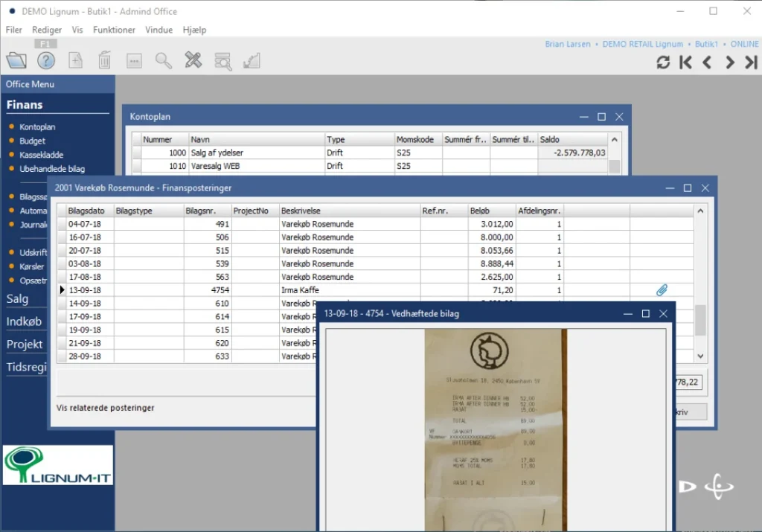Open Kontoplan from Finans menu

[37, 127]
